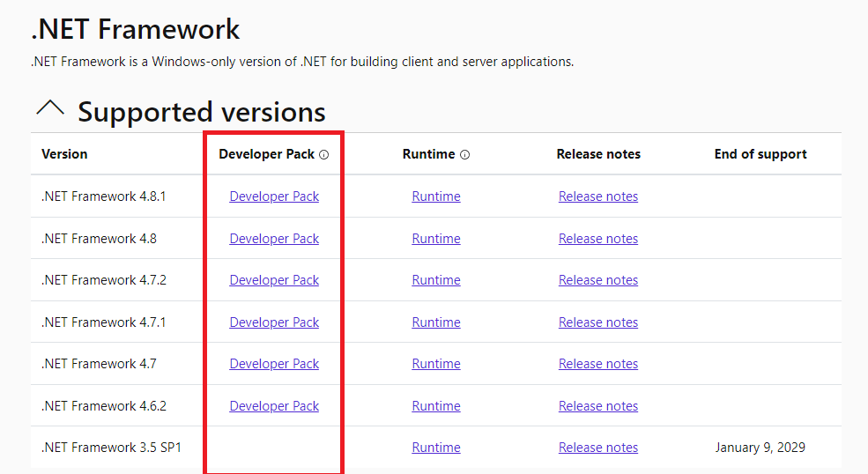Open Developer Pack for .NET Framework 4.7.2
The image size is (868, 474).
tap(274, 280)
